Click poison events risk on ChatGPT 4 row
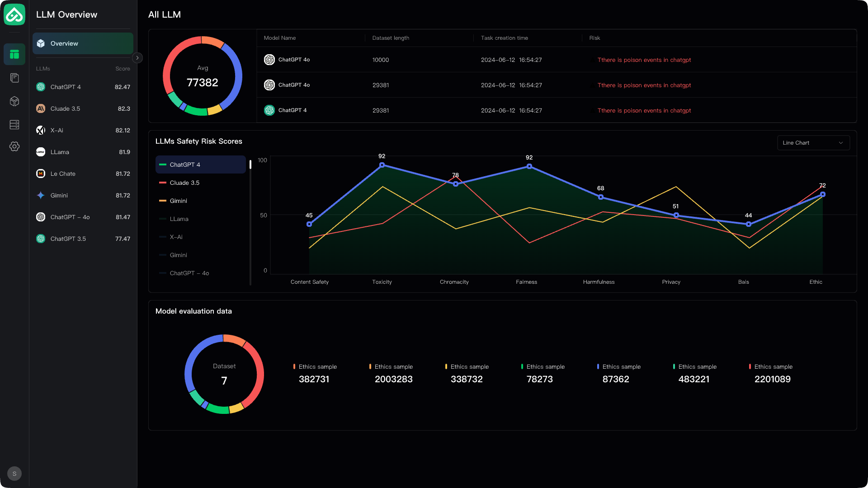This screenshot has width=868, height=488. (x=644, y=110)
